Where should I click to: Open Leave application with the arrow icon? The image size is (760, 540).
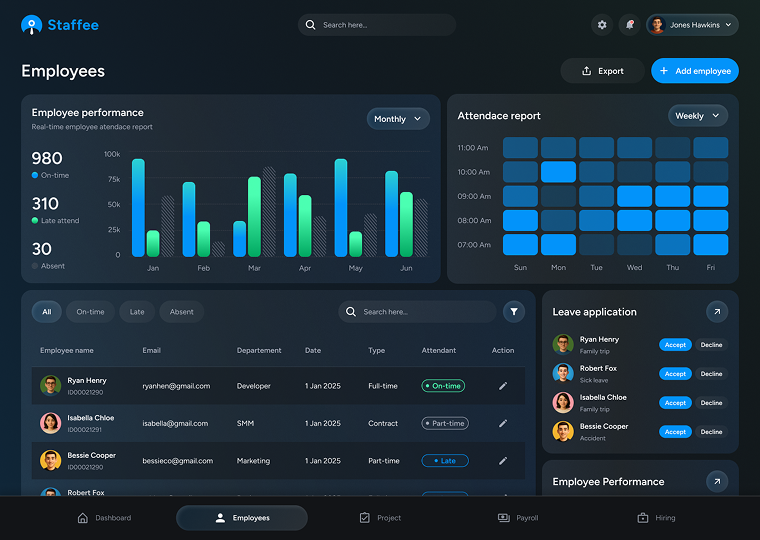(717, 312)
